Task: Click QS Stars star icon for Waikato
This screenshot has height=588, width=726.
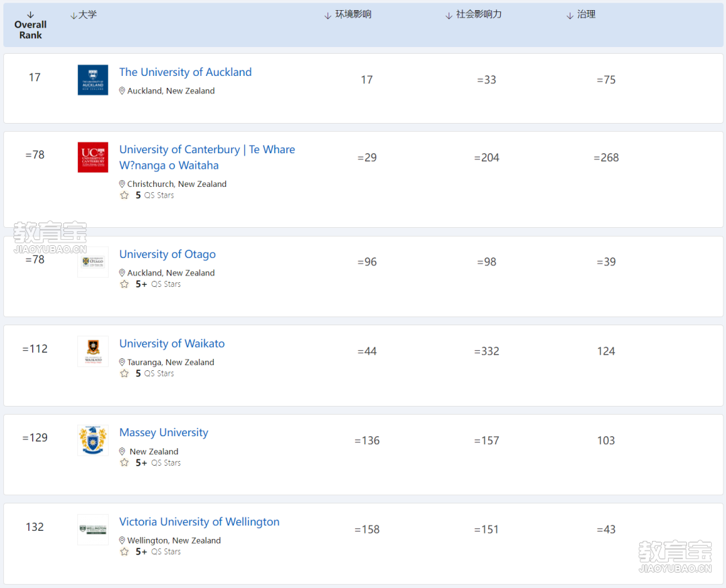Action: click(124, 374)
